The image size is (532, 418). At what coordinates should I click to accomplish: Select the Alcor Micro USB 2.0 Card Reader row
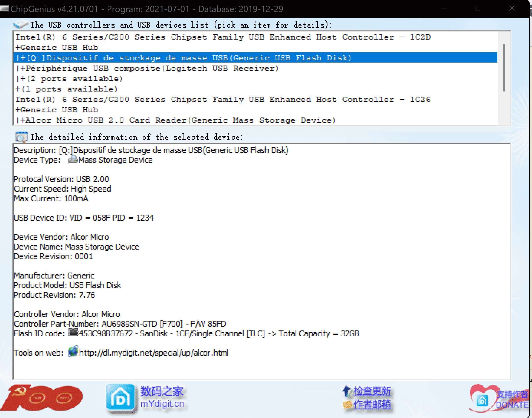click(255, 120)
